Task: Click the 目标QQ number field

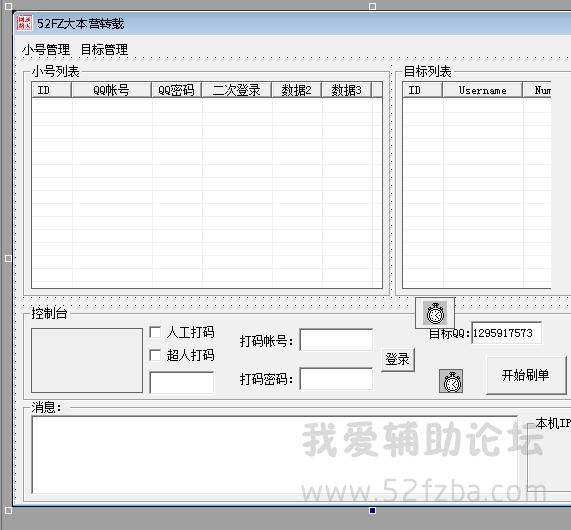Action: 507,333
